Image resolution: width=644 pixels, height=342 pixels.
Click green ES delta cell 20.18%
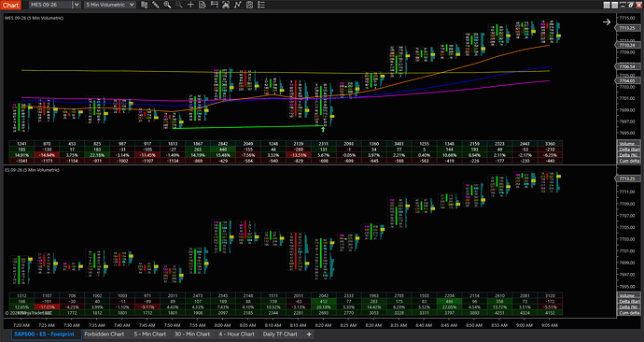point(323,307)
